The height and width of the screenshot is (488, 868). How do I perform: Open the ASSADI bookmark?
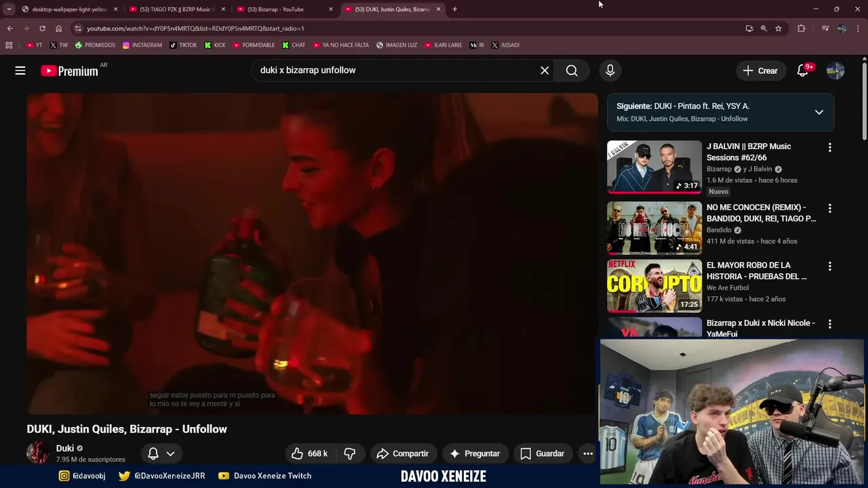(x=505, y=45)
